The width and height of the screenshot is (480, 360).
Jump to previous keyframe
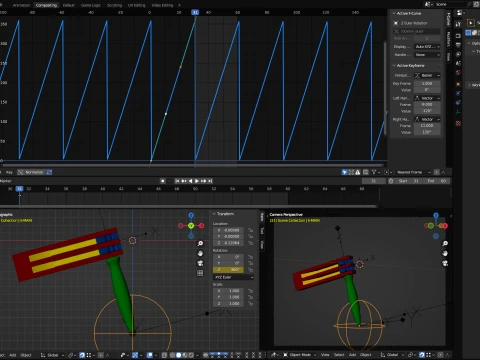click(184, 181)
